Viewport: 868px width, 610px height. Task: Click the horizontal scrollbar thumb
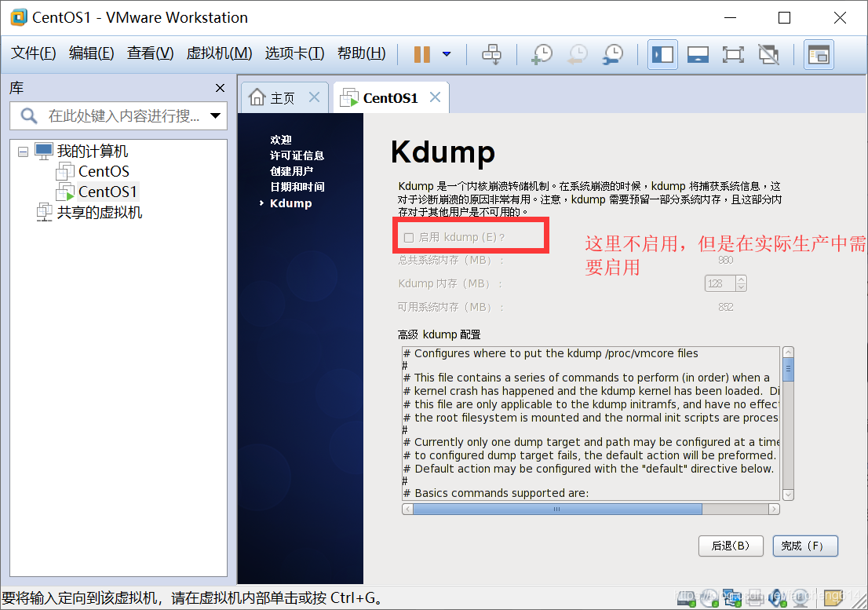557,510
